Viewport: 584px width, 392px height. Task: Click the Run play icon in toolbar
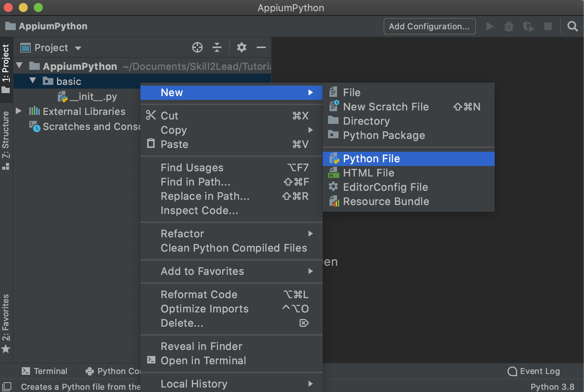click(489, 26)
